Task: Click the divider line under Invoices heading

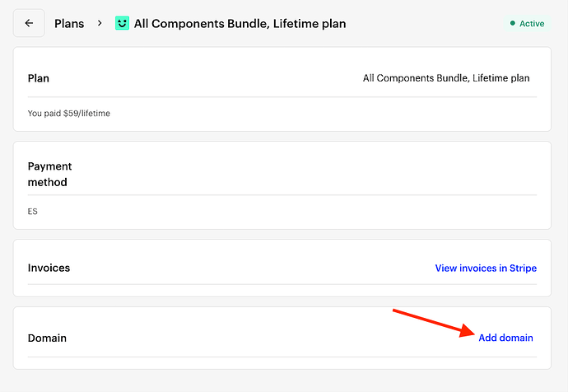Action: (282, 285)
